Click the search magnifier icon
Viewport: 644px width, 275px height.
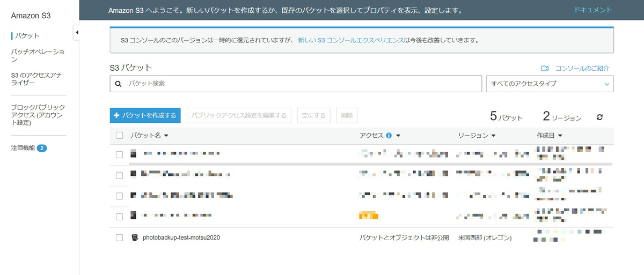tap(119, 84)
